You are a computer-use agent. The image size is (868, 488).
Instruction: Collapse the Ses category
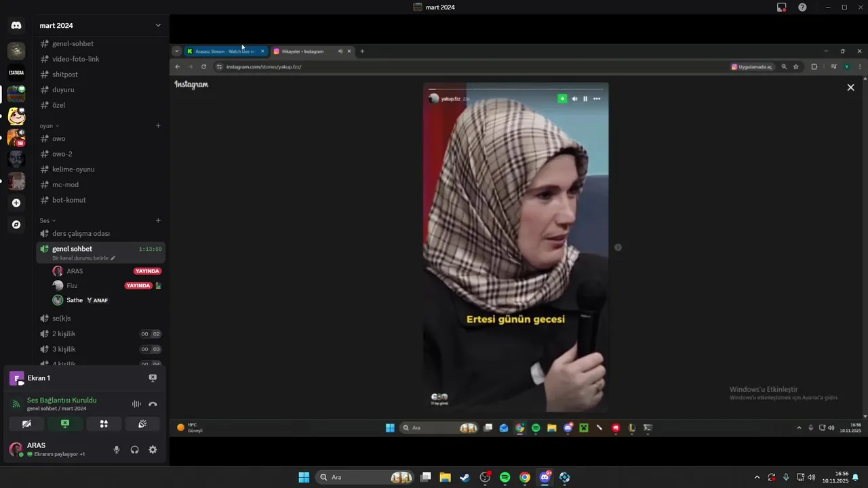[x=47, y=220]
